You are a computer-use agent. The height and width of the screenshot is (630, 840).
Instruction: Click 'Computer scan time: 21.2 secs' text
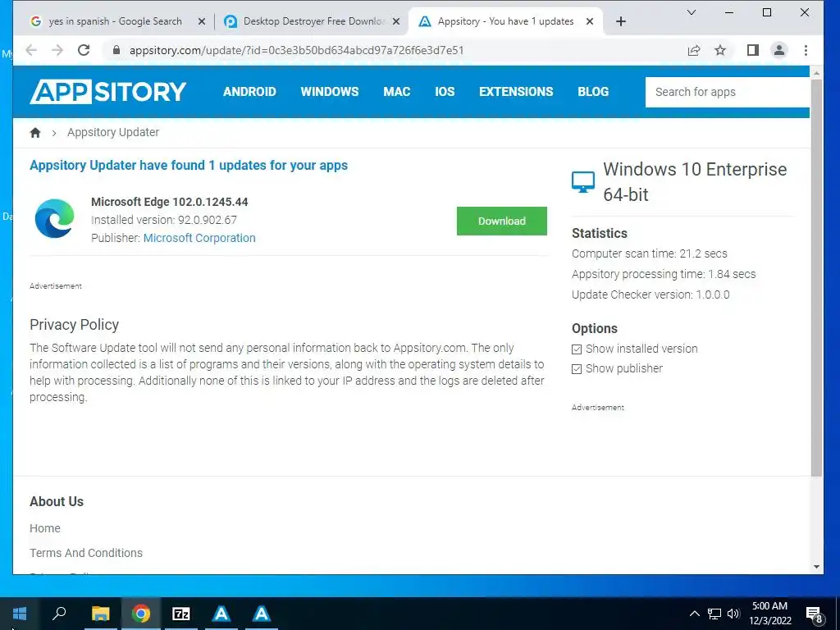tap(650, 254)
